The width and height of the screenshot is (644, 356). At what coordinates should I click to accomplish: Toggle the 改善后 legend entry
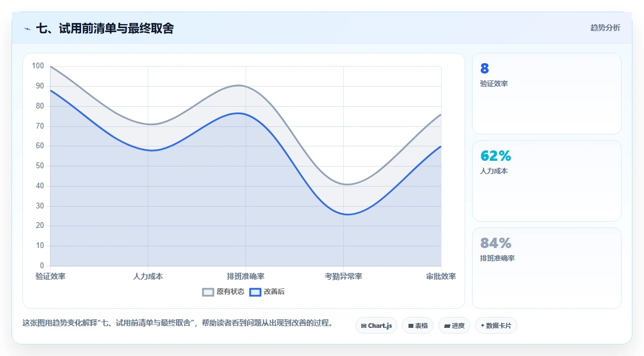coord(267,292)
